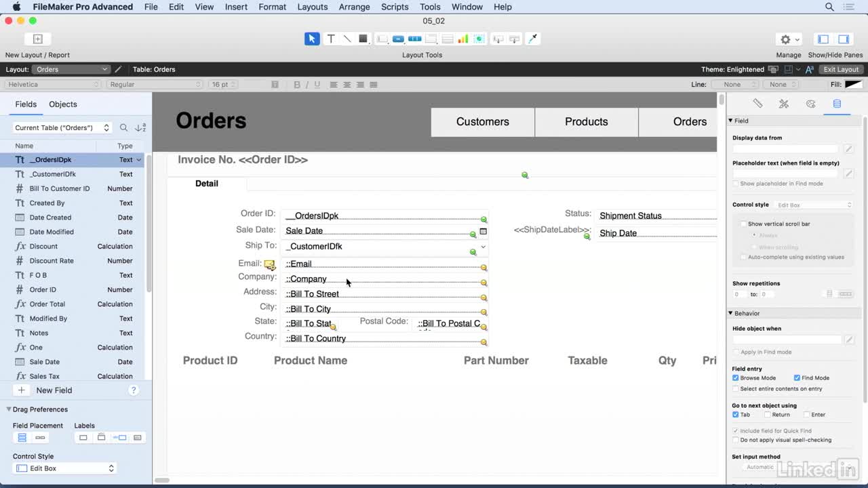
Task: Click the sort order icon in Fields panel
Action: click(140, 127)
